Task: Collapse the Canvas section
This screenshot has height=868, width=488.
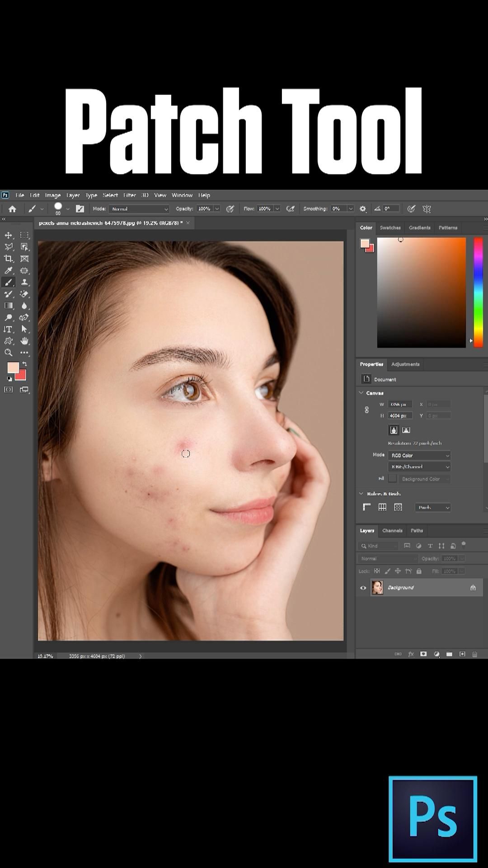Action: (x=361, y=393)
